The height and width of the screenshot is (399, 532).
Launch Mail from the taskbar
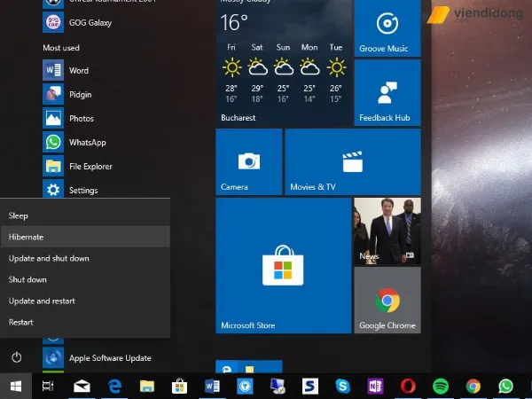coord(82,386)
